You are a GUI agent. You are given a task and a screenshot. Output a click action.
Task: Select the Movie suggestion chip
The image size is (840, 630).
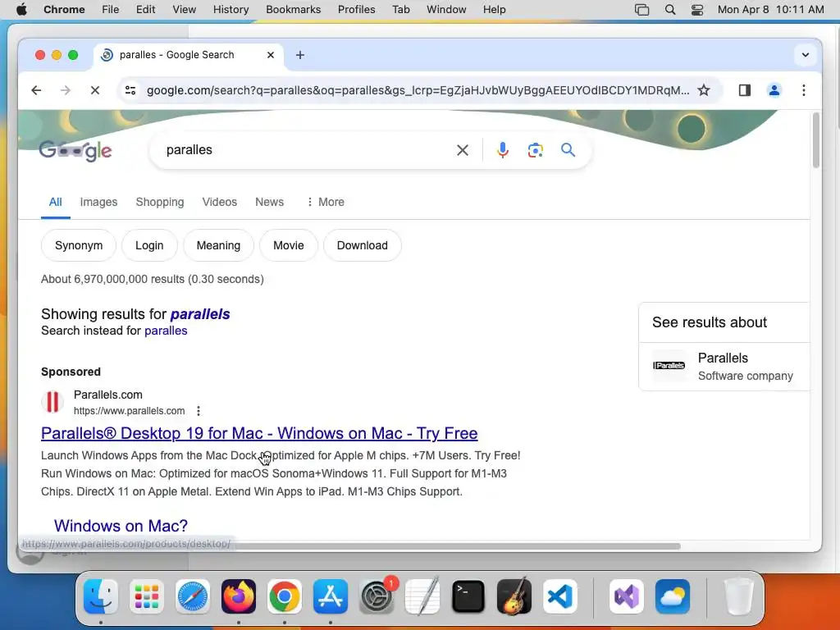[288, 245]
